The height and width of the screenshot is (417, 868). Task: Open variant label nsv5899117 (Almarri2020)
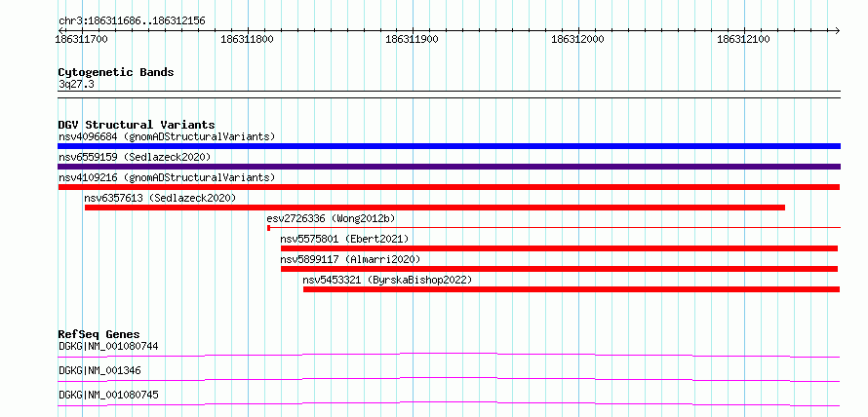coord(350,259)
